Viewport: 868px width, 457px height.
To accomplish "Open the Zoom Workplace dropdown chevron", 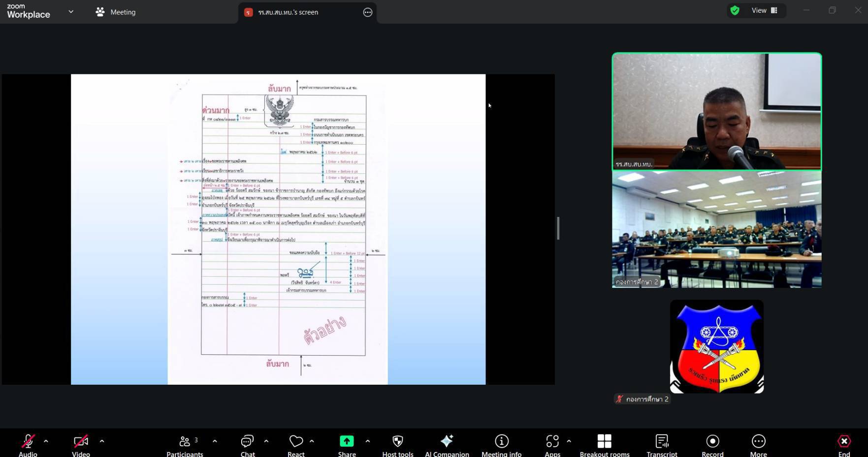I will coord(71,12).
